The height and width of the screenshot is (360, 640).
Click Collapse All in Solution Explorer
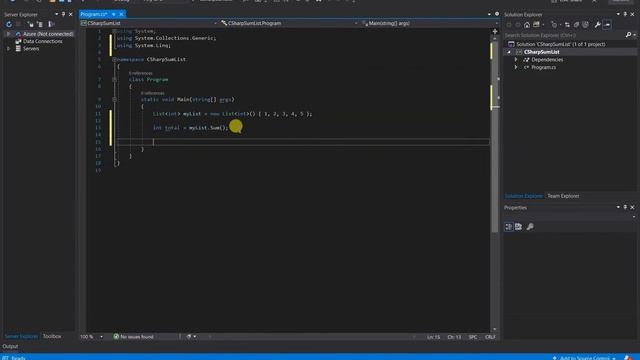(x=576, y=25)
